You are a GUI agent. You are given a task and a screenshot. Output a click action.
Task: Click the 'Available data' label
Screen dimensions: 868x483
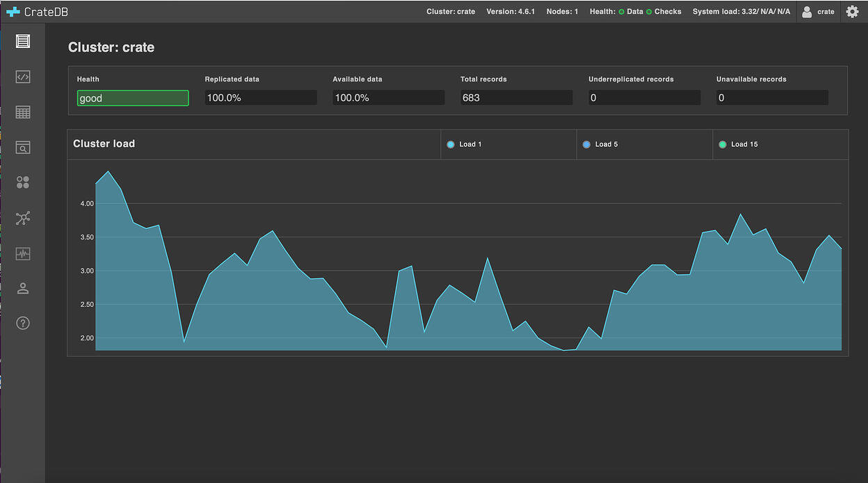tap(357, 79)
